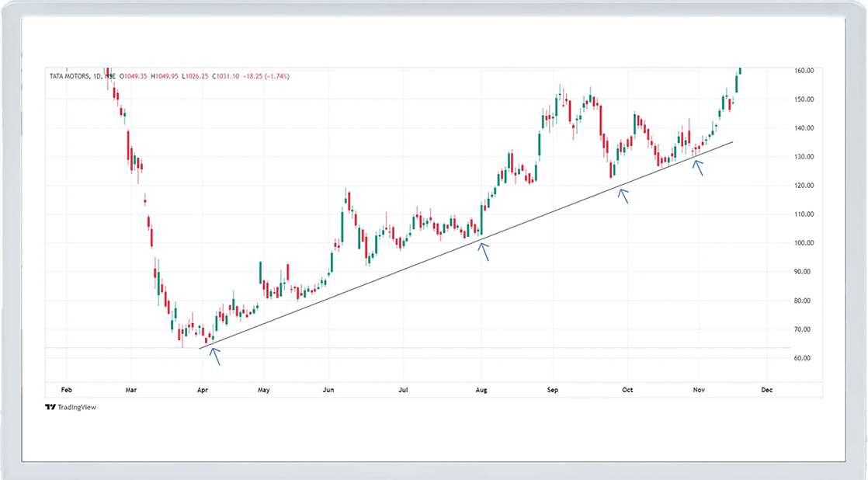The height and width of the screenshot is (480, 868).
Task: Click the 130.00 price axis label
Action: 804,157
